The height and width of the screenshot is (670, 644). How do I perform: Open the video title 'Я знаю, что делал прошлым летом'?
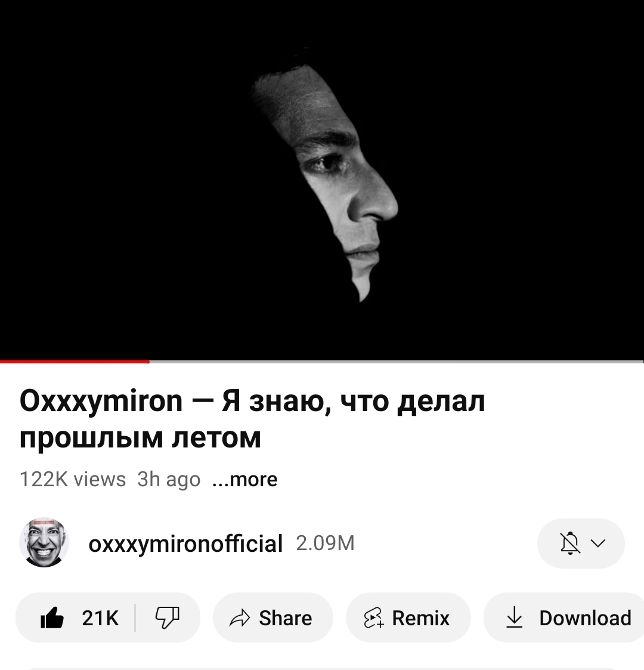(x=252, y=419)
